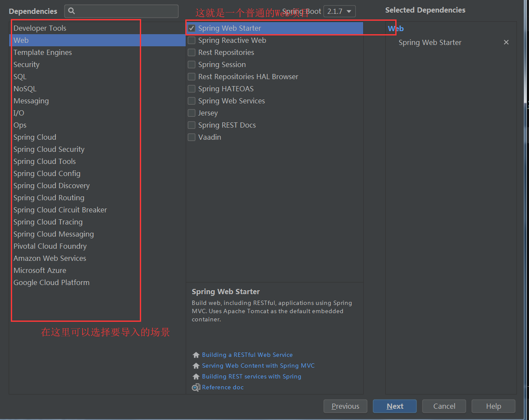The image size is (529, 420).
Task: Click the Reference doc icon
Action: [196, 388]
